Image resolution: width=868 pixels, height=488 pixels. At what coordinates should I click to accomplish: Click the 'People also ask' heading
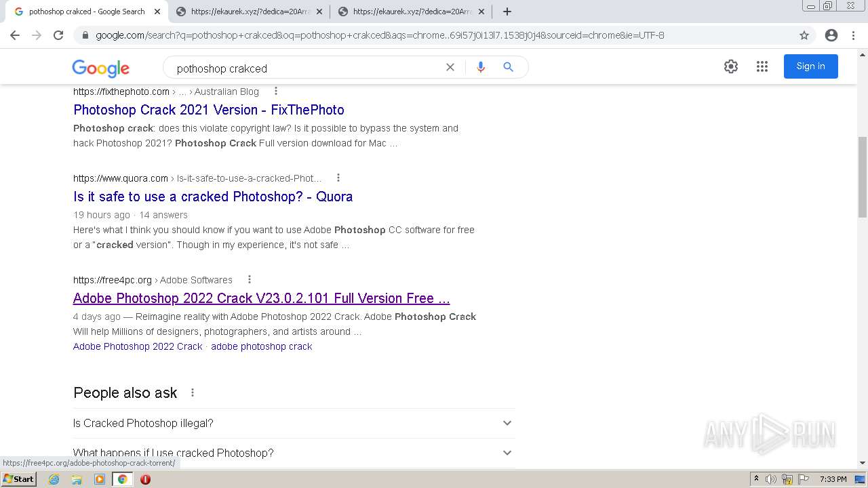coord(125,393)
